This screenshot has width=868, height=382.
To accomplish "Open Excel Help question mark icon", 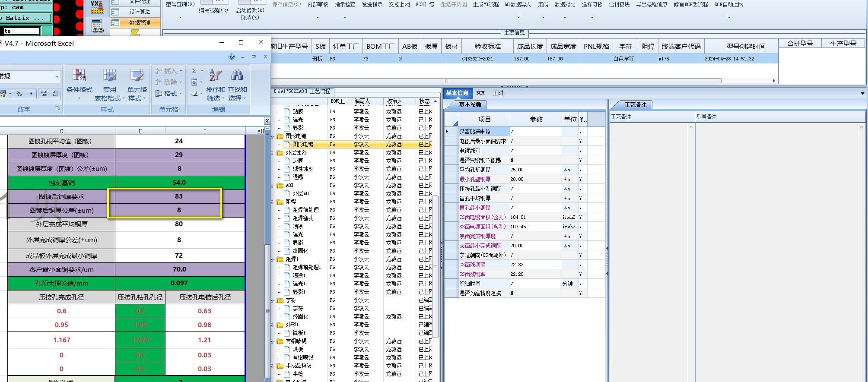I will pos(232,57).
